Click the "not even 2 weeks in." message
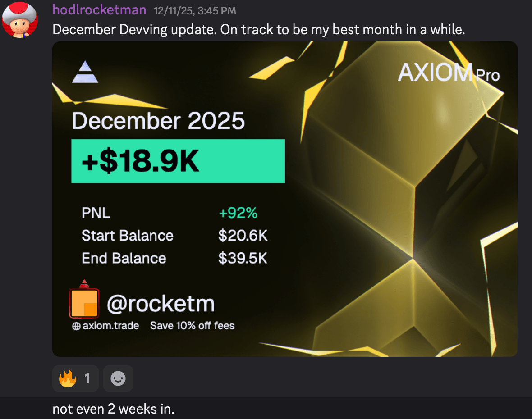The height and width of the screenshot is (419, 532). click(113, 410)
